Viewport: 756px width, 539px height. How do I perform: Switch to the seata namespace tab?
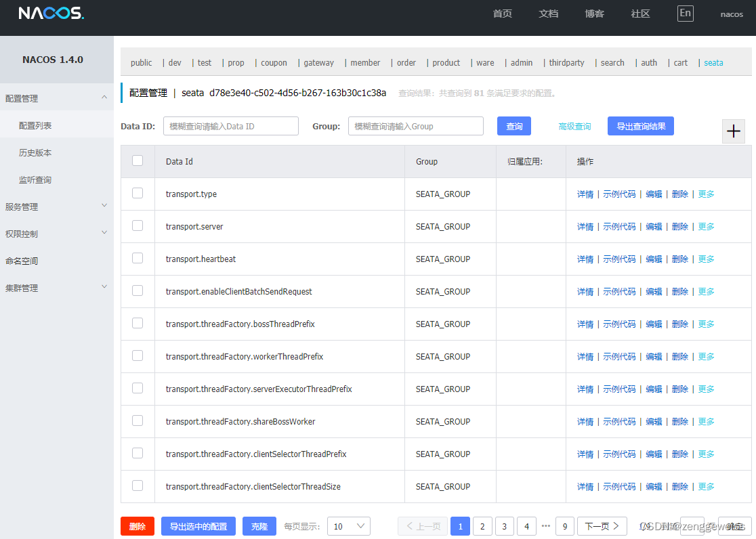[713, 63]
